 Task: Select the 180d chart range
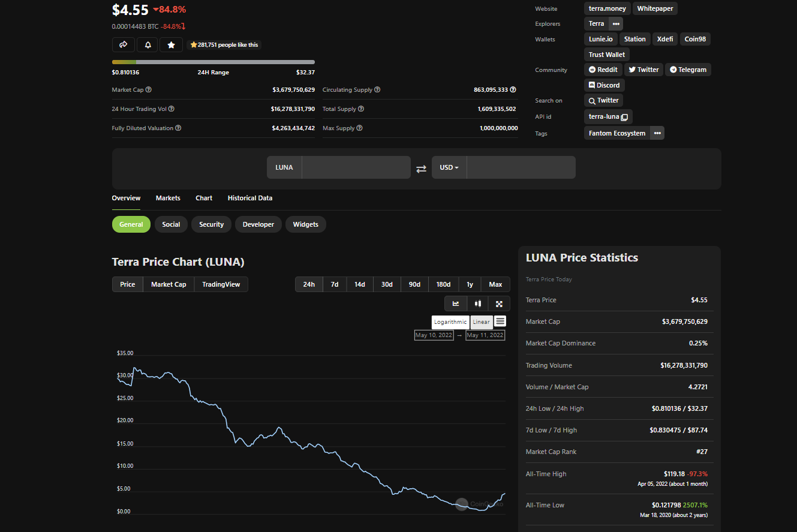[x=444, y=284]
